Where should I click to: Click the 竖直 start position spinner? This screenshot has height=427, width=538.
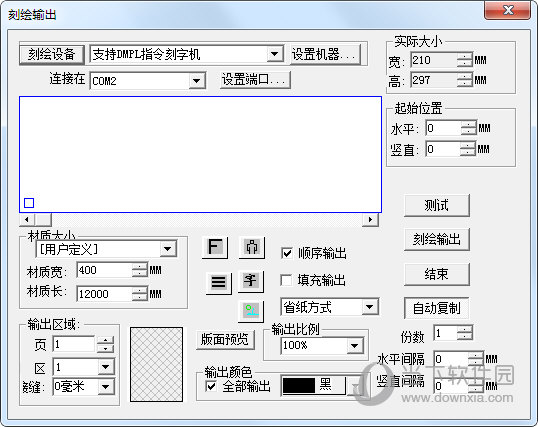click(x=468, y=149)
